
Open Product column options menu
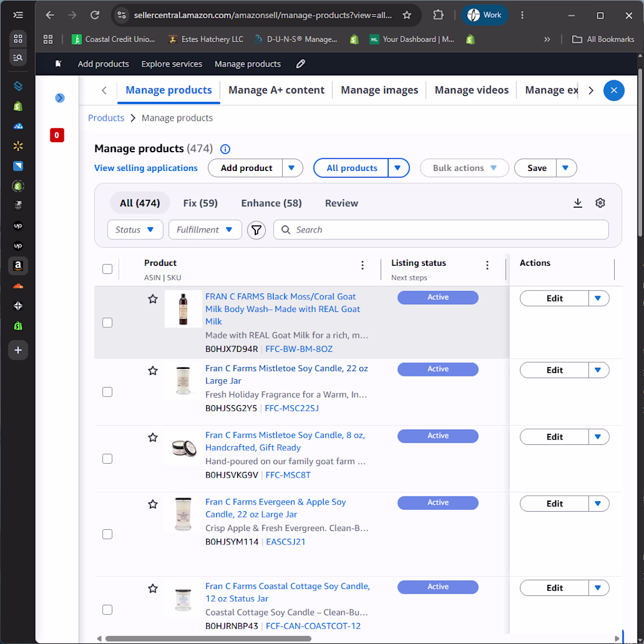[362, 265]
